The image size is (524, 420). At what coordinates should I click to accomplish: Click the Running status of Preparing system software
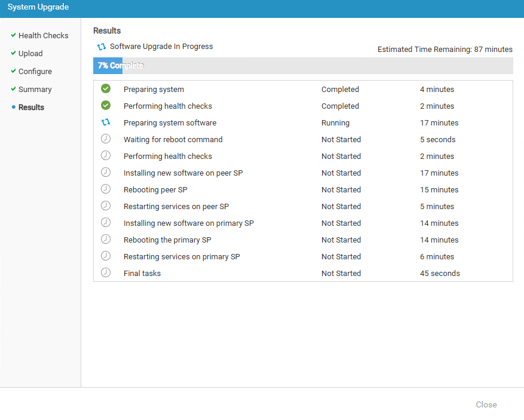click(335, 123)
